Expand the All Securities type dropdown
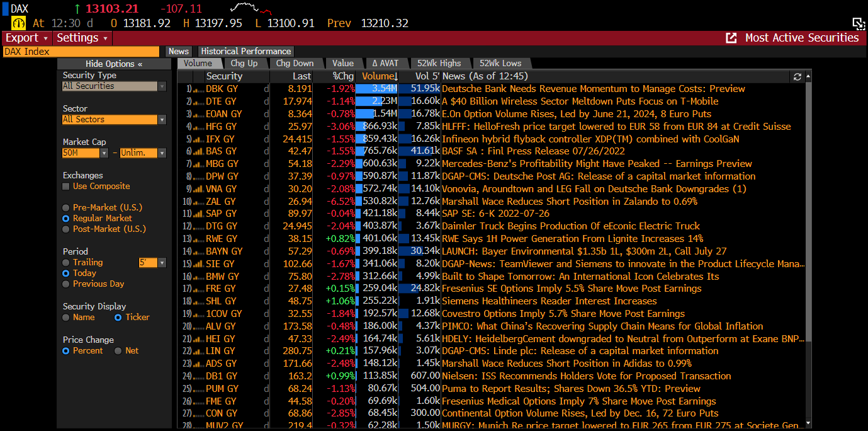This screenshot has width=868, height=431. (162, 86)
